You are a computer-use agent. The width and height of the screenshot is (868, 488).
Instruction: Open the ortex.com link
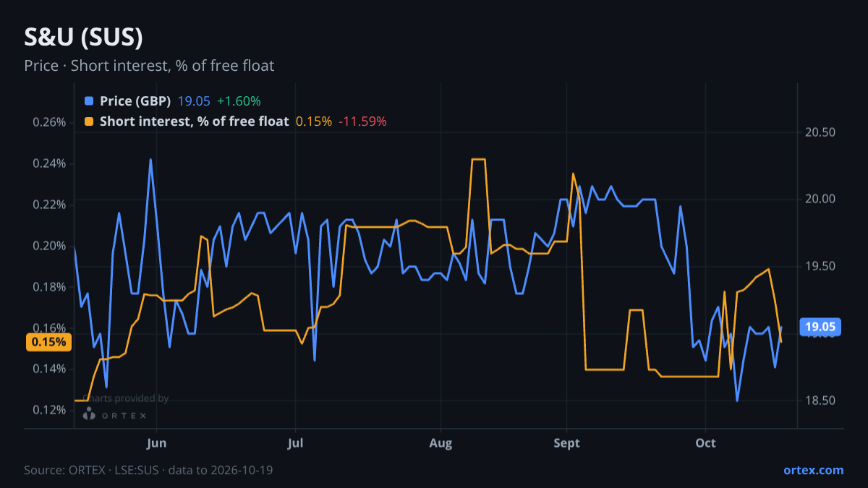813,470
